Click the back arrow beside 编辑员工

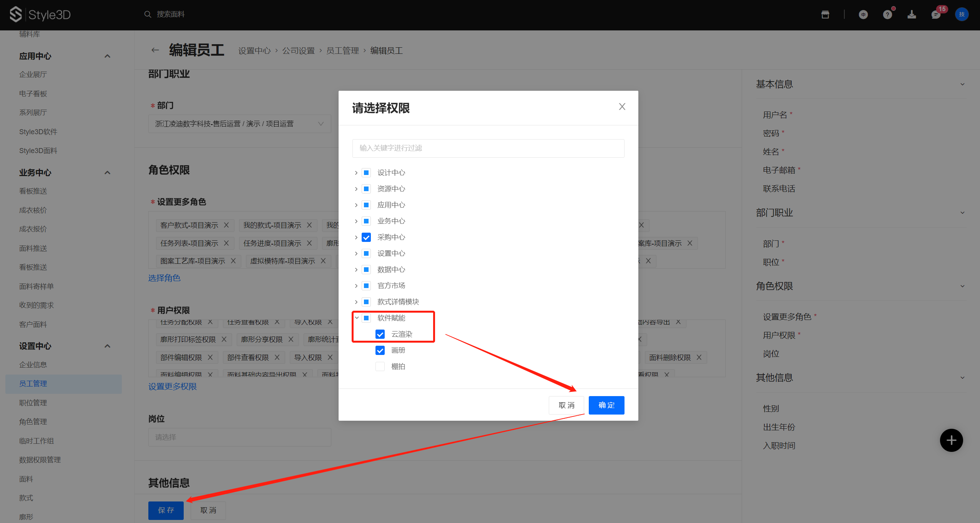[x=155, y=50]
